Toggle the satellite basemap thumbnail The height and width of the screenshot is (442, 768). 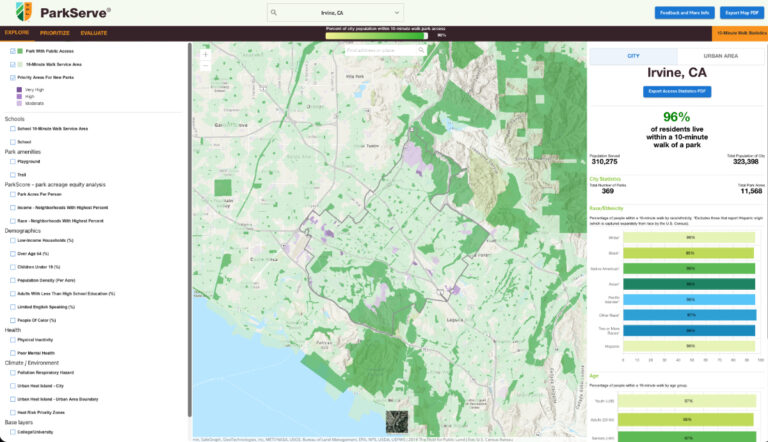pyautogui.click(x=397, y=422)
